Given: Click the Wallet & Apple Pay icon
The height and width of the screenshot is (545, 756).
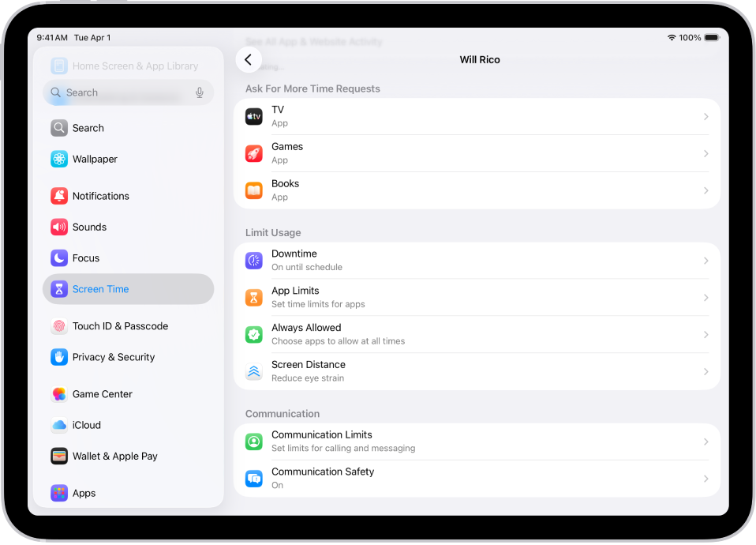Looking at the screenshot, I should coord(59,457).
